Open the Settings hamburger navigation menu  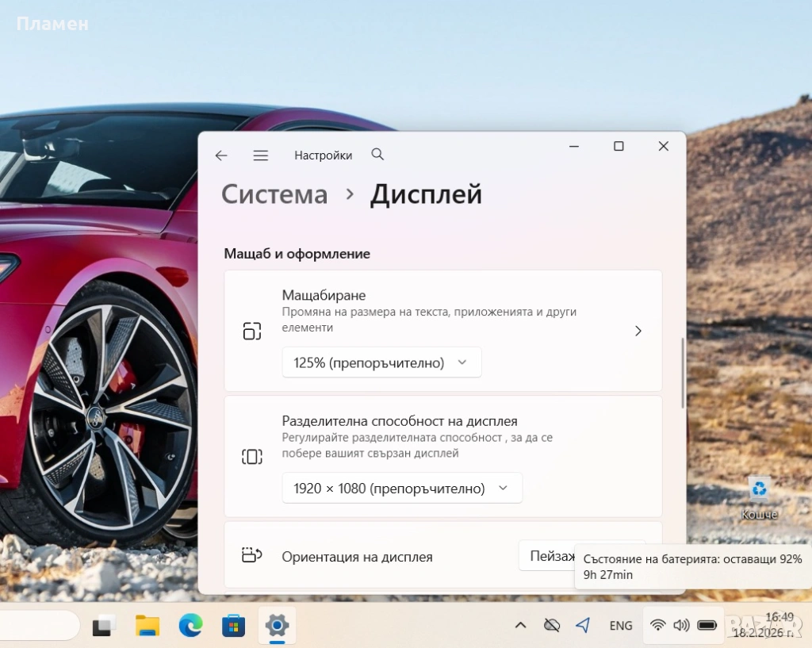(260, 155)
